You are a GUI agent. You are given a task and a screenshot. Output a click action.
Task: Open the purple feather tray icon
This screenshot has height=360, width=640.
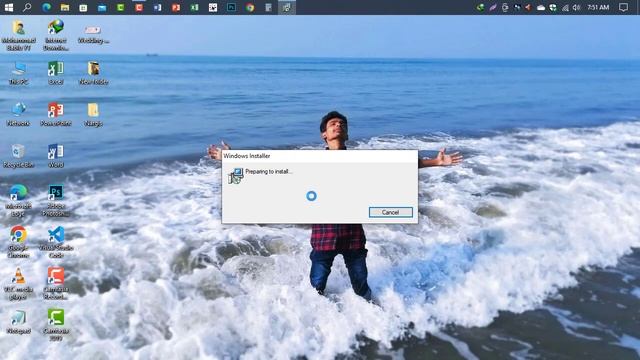click(x=493, y=7)
